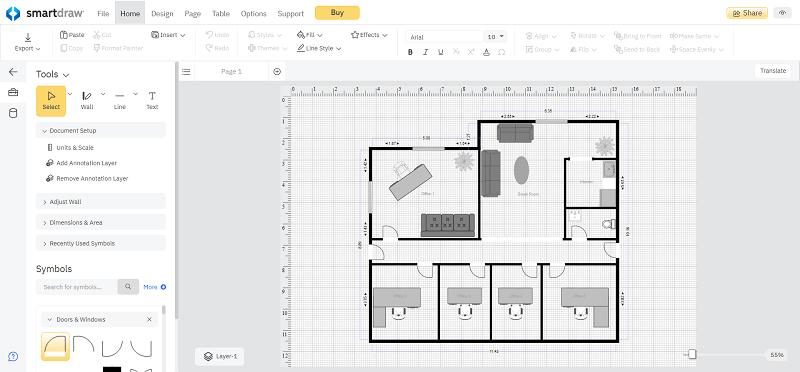Open the Effects dropdown
The image size is (800, 372).
tap(369, 35)
